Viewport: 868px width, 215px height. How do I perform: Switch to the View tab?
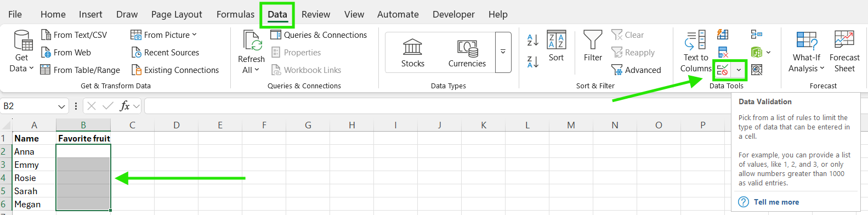coord(354,14)
